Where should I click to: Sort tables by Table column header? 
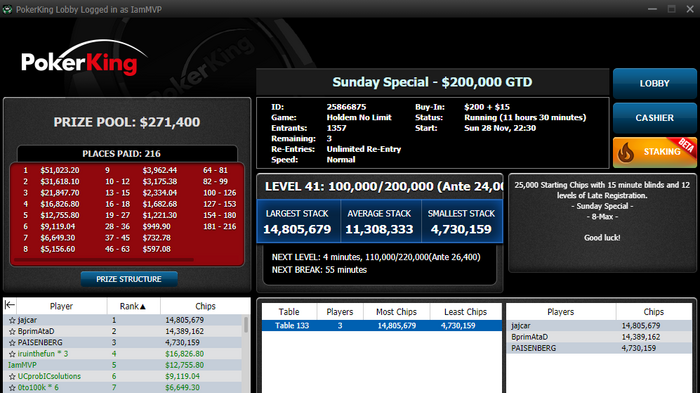pos(289,312)
